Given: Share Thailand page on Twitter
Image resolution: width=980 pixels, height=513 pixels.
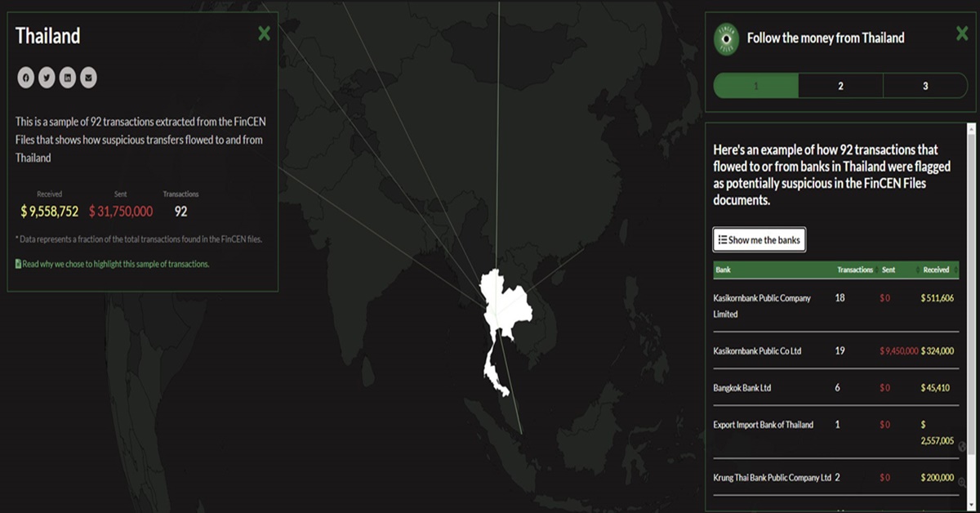Looking at the screenshot, I should tap(47, 78).
